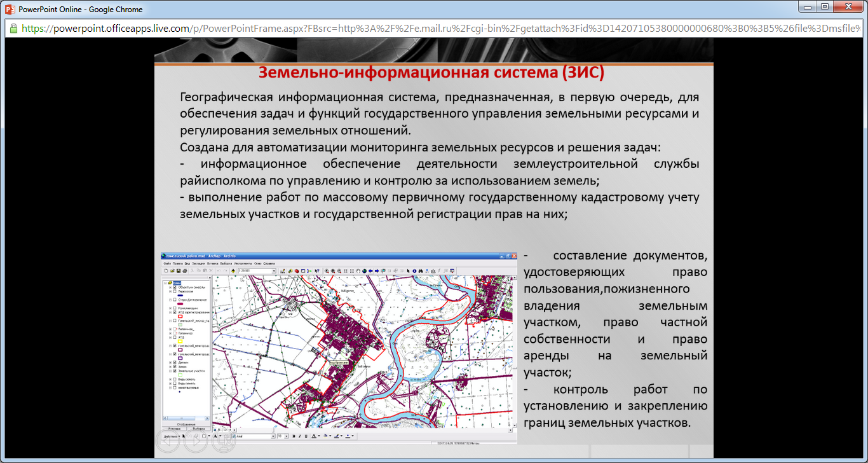868x463 pixels.
Task: Click ArcMap Add Data icon
Action: 233,271
